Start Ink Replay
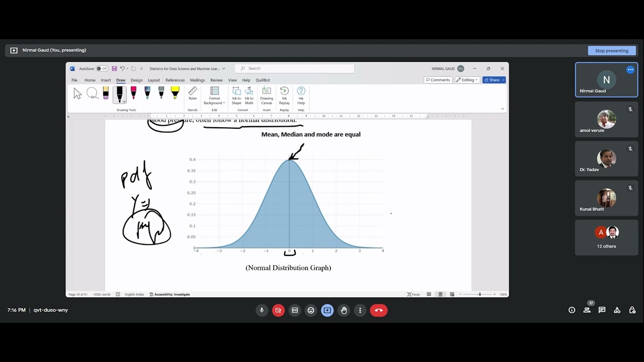Viewport: 644px width, 362px height. click(284, 96)
